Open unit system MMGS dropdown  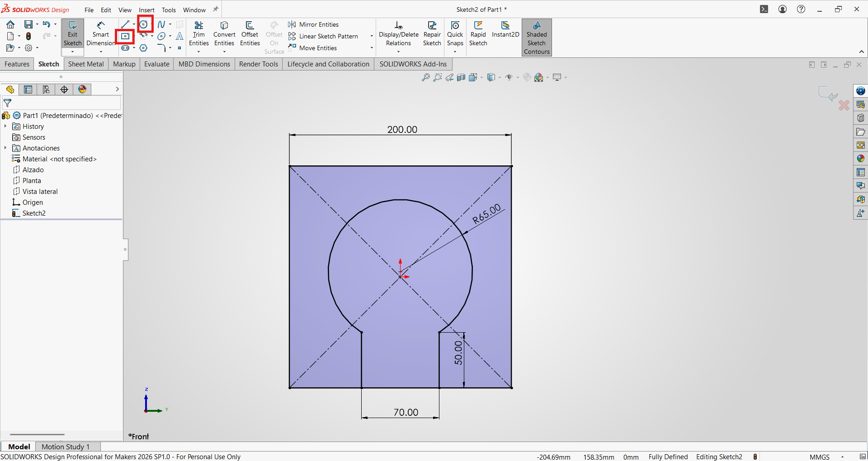tap(843, 457)
